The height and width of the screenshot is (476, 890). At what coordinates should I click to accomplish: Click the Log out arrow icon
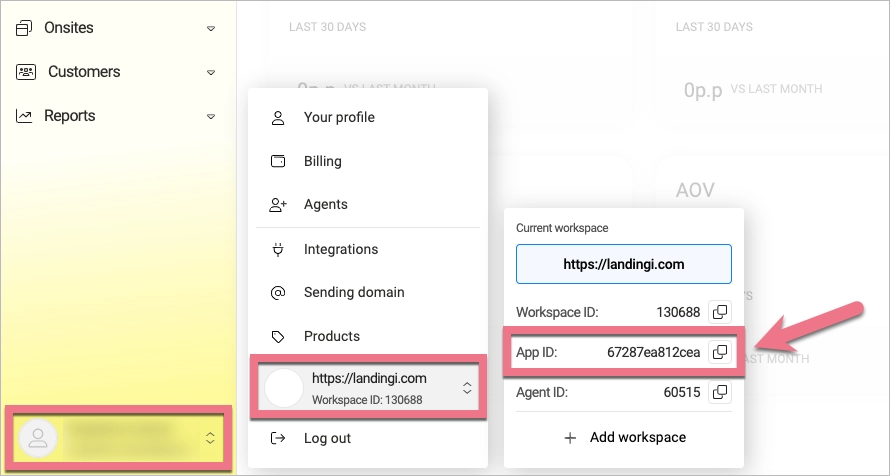click(278, 438)
